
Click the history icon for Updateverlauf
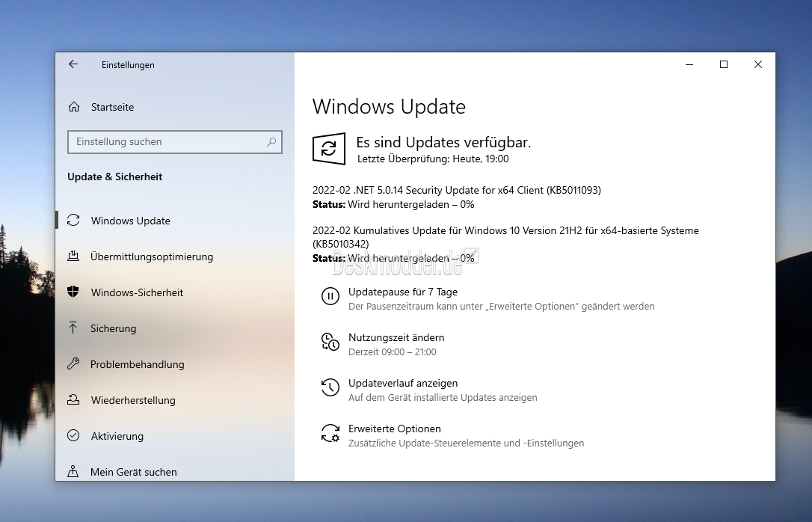pos(330,387)
